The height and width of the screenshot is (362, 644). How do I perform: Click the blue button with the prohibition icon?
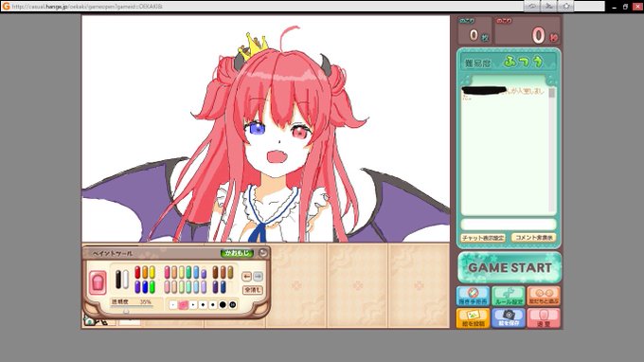tap(473, 296)
